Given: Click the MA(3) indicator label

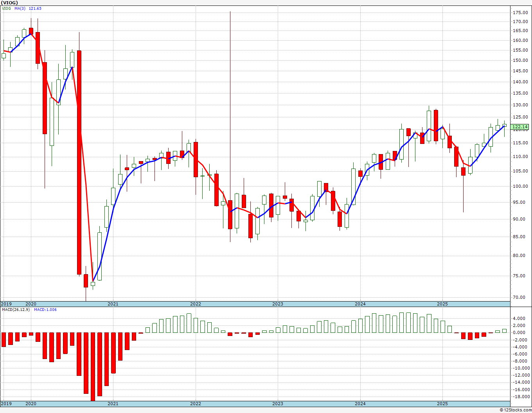Looking at the screenshot, I should (x=20, y=8).
